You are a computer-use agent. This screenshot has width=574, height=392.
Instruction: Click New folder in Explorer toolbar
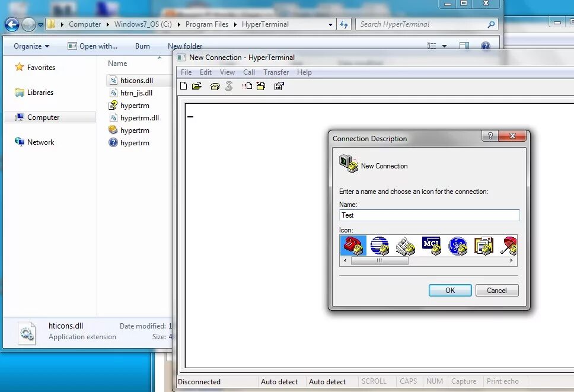185,46
